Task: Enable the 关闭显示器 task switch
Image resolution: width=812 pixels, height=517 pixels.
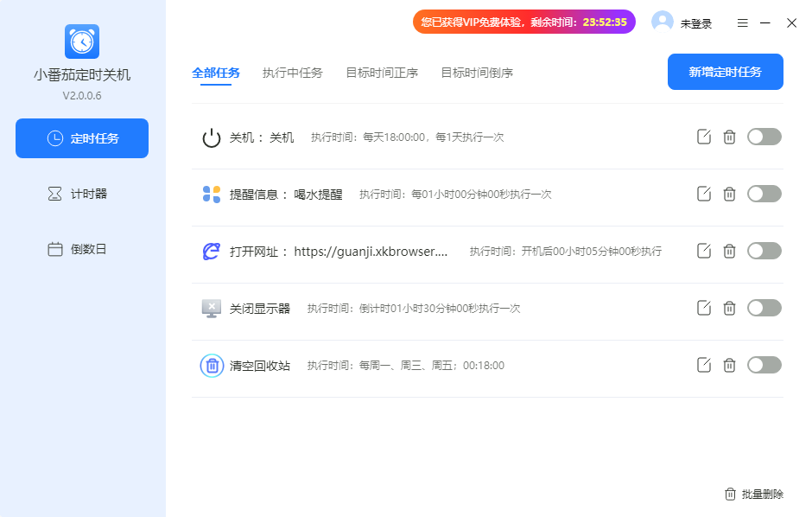Action: point(764,308)
